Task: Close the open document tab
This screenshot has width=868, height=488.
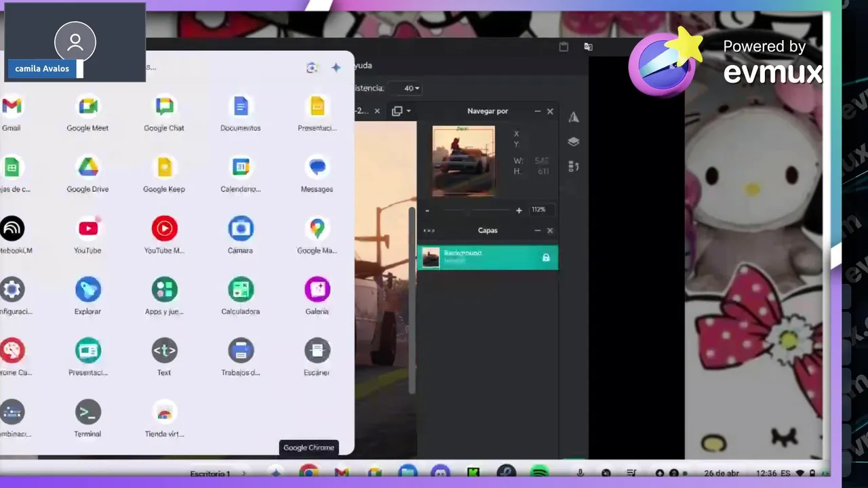Action: tap(377, 111)
